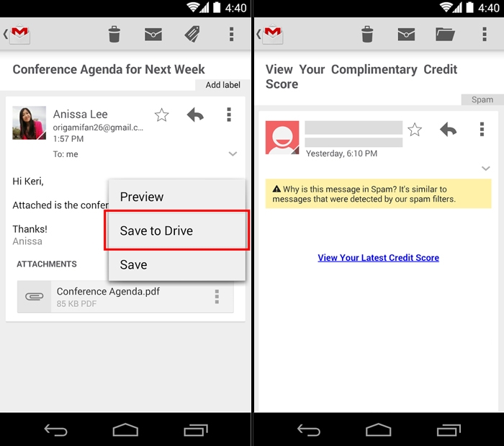Mark Conference Agenda email unread via envelope icon
The height and width of the screenshot is (446, 504).
click(153, 34)
